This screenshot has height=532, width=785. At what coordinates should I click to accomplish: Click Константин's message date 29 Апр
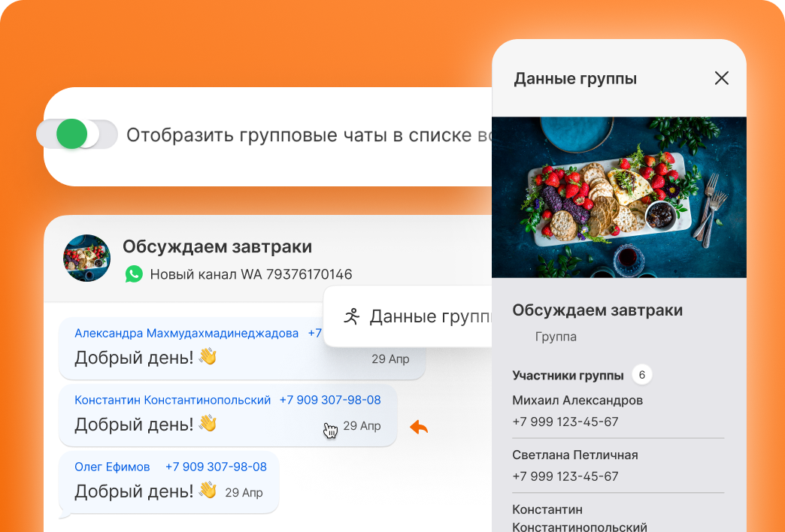(362, 426)
